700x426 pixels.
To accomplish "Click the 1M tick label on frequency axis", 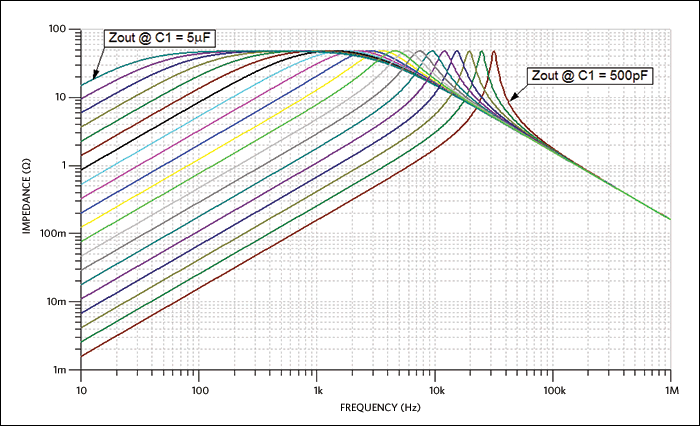I will [668, 386].
